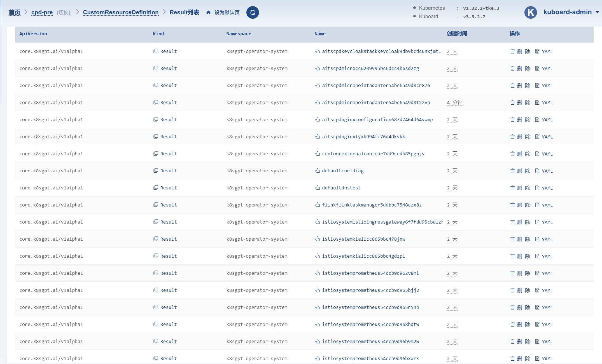Click trash icon for flinkflinktaskmanager5ddbbc7548czx8z row

tap(512, 205)
